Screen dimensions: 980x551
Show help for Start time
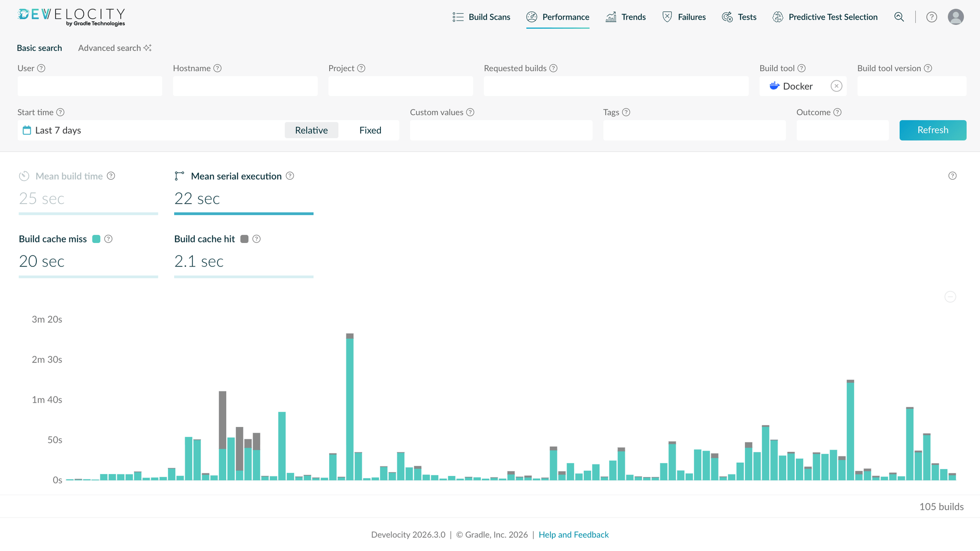click(x=60, y=112)
